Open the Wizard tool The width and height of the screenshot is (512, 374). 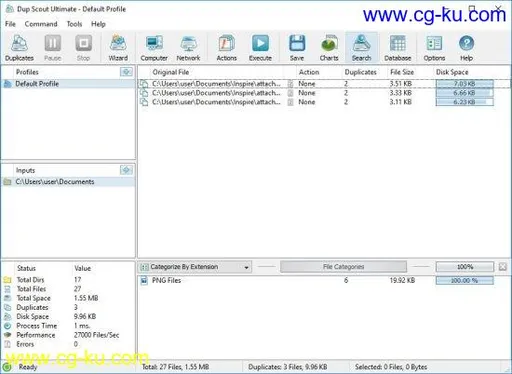[118, 48]
